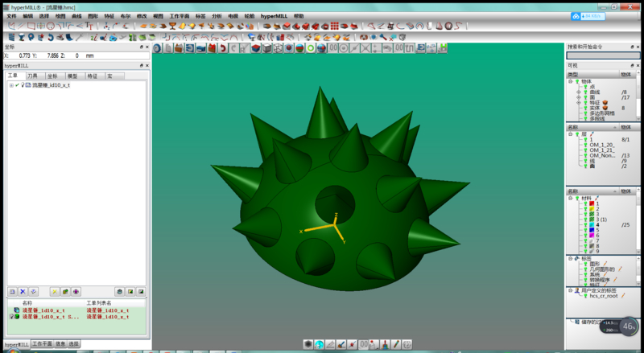Open the 编辑 menu
644x353 pixels.
(x=27, y=16)
